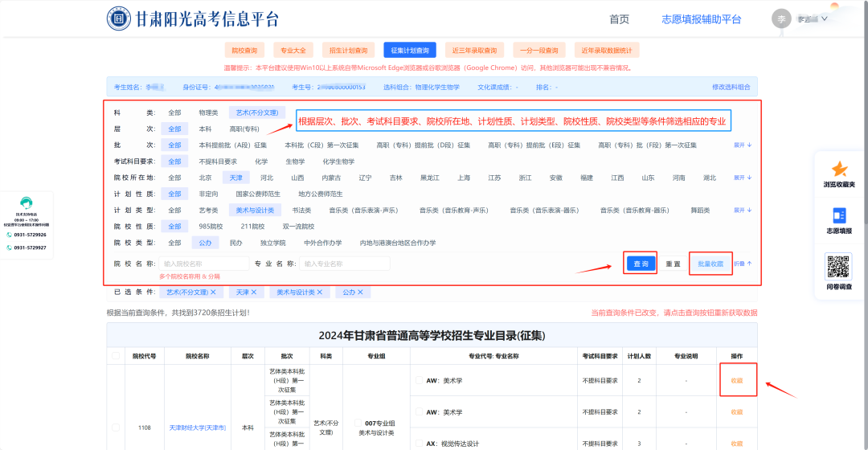868x450 pixels.
Task: Select 985院校 under 院校性质
Action: point(211,227)
